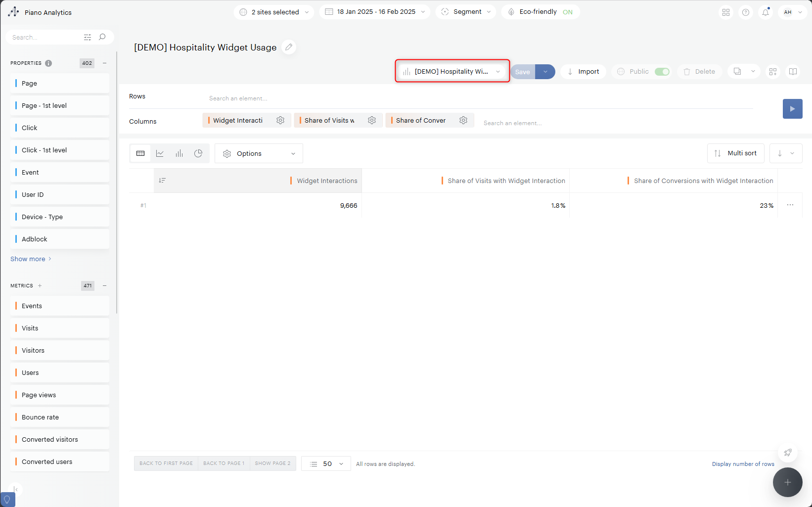Image resolution: width=812 pixels, height=507 pixels.
Task: Open the search filter sliders icon
Action: tap(88, 37)
